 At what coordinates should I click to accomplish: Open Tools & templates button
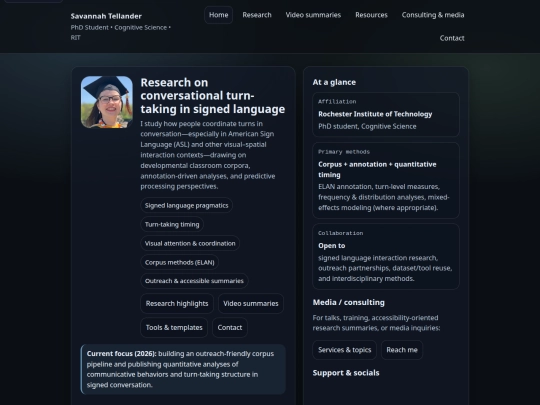pos(174,328)
